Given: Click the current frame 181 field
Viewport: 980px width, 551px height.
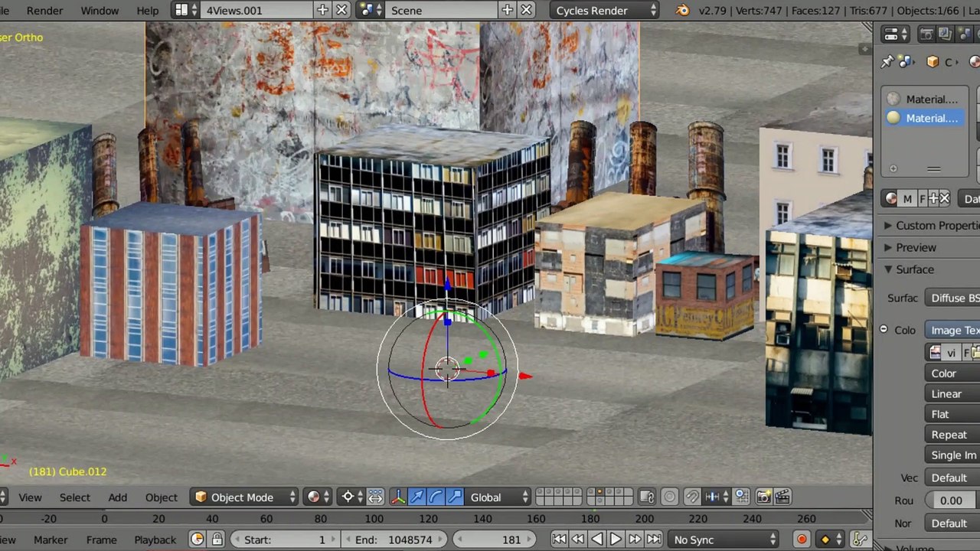Looking at the screenshot, I should point(493,540).
